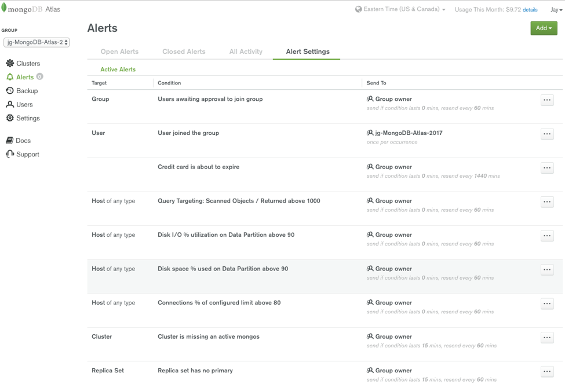Select the All Activity tab
Screen dimensions: 565x392
[246, 52]
